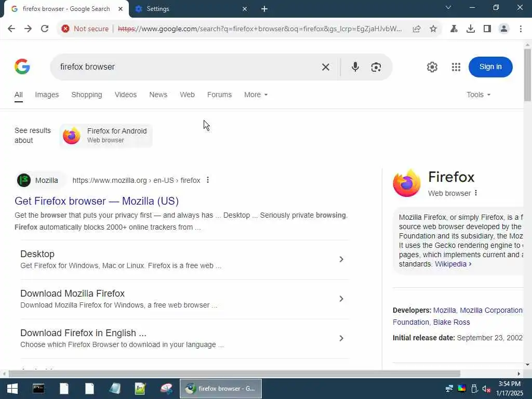Toggle the browser side panel icon
This screenshot has height=399, width=532.
coord(487,29)
